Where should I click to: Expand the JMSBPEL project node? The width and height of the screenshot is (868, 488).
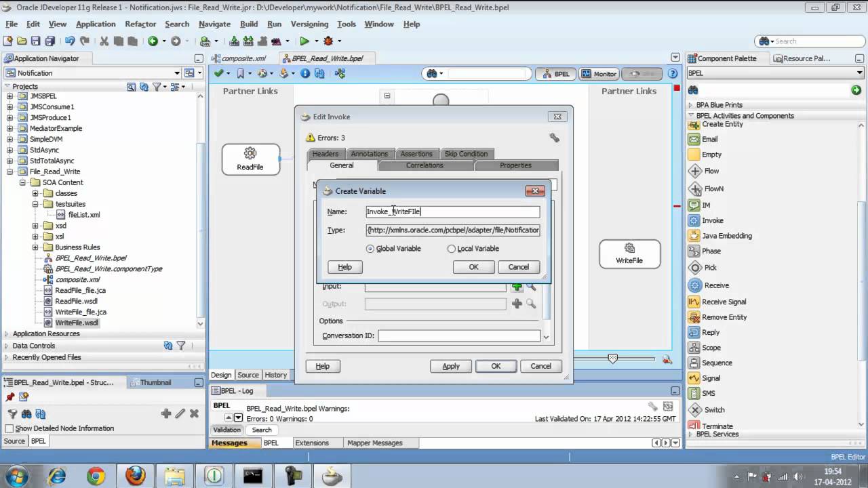click(x=9, y=96)
